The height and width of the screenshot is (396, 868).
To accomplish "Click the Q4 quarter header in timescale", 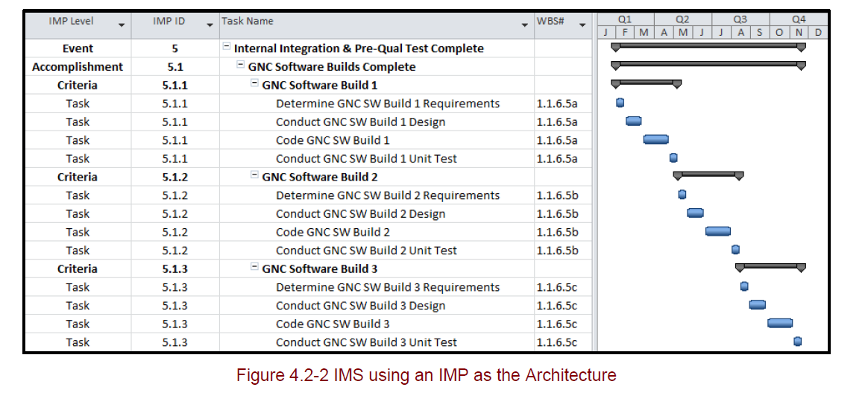I will point(798,19).
